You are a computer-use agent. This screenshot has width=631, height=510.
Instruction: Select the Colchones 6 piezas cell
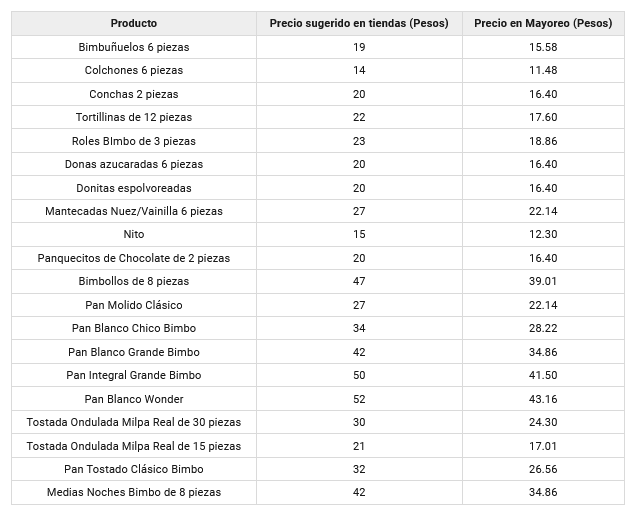coord(134,70)
